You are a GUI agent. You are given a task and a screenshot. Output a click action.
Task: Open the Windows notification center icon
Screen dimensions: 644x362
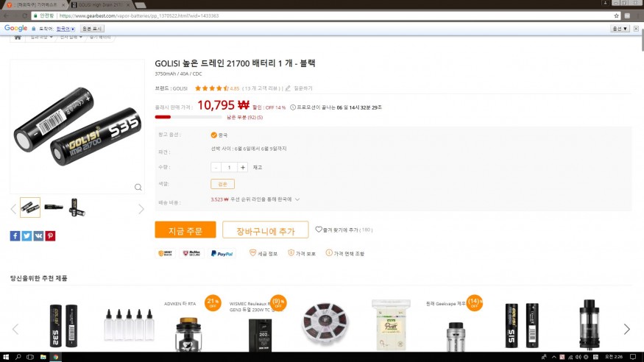tap(633, 357)
